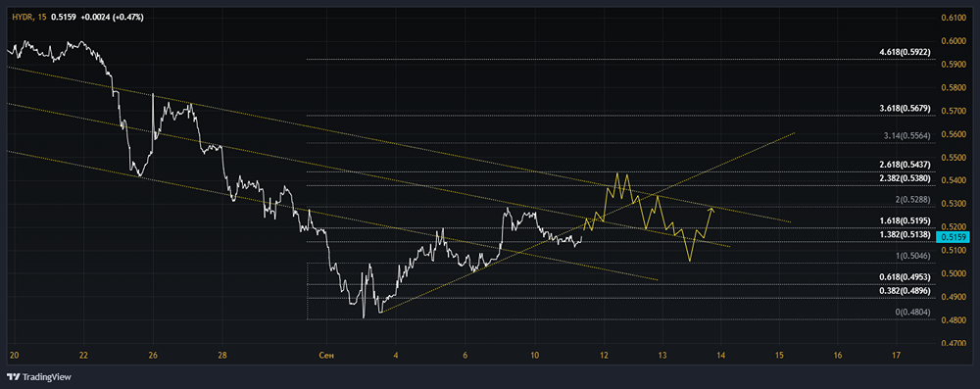Click date 10 on the time axis
The image size is (980, 389).
tap(535, 356)
